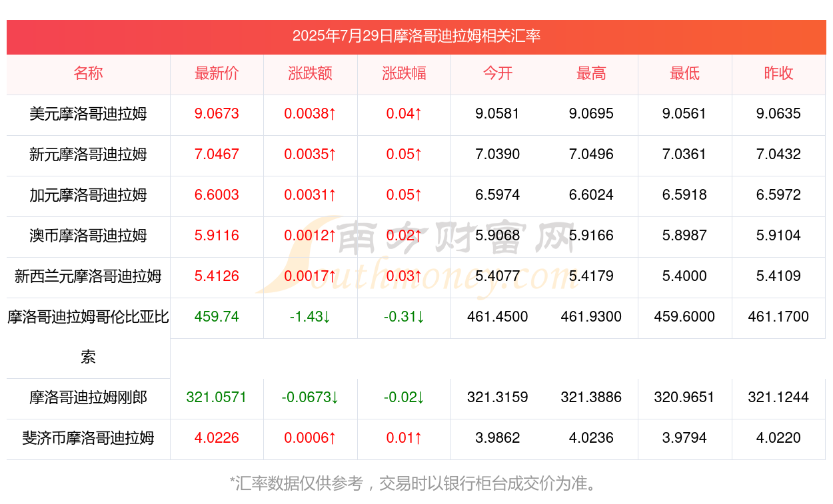Click the 加元摩洛哥迪拉姆 row name
This screenshot has width=833, height=504.
[88, 195]
